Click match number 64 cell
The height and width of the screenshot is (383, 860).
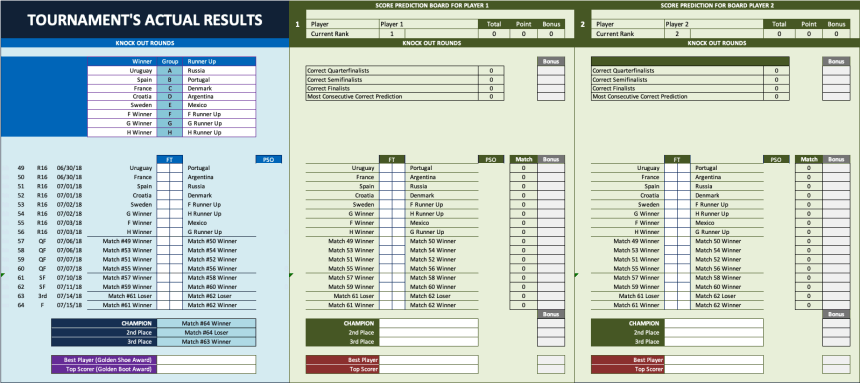[21, 305]
